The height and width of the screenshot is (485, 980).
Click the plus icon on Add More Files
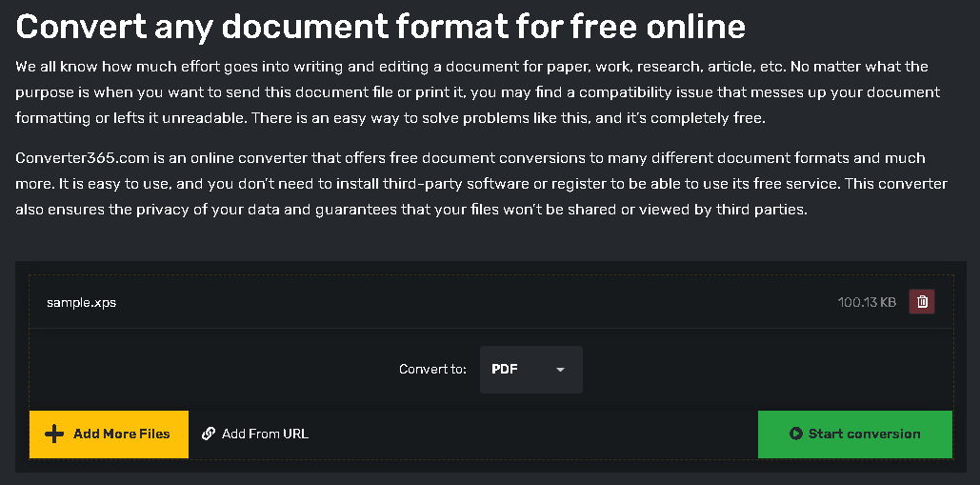54,434
